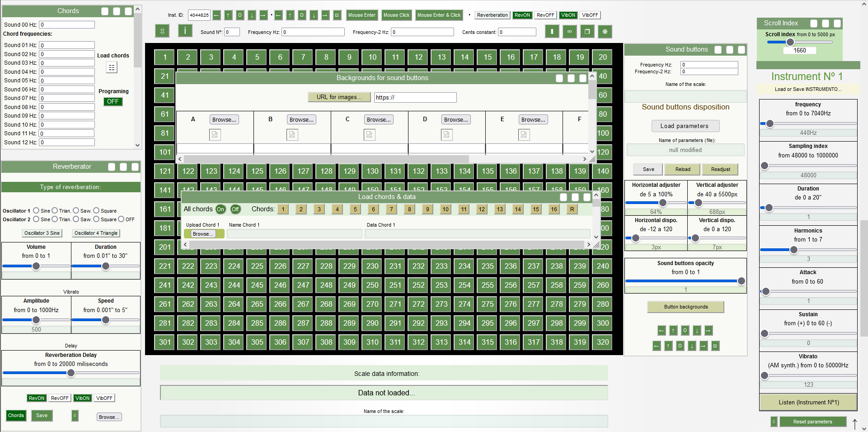
Task: Set Oscillator 2 to OFF
Action: (121, 219)
